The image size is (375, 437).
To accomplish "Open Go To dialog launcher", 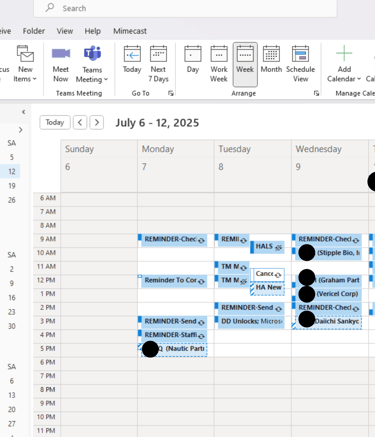I will pos(171,93).
